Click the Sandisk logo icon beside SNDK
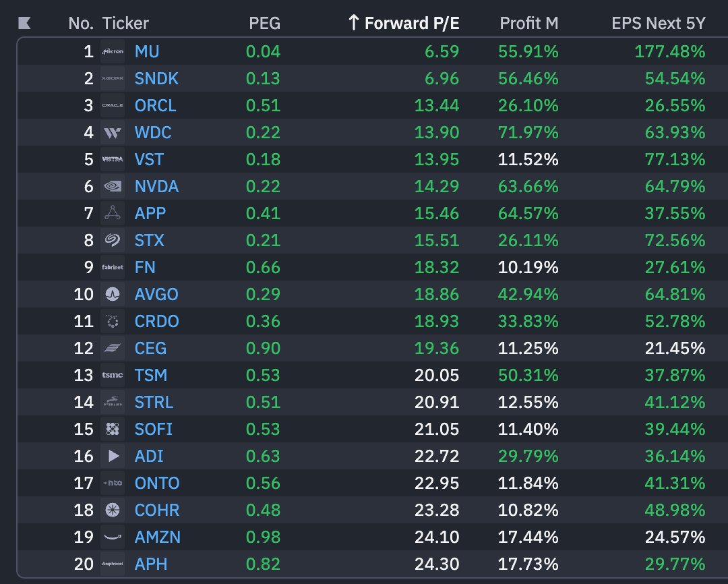This screenshot has width=728, height=584. point(113,78)
